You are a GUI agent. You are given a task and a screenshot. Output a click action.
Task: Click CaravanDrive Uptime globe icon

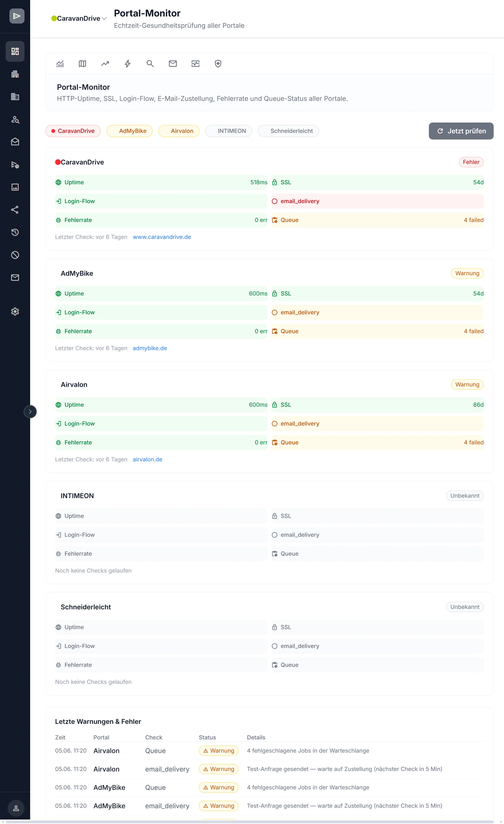58,182
